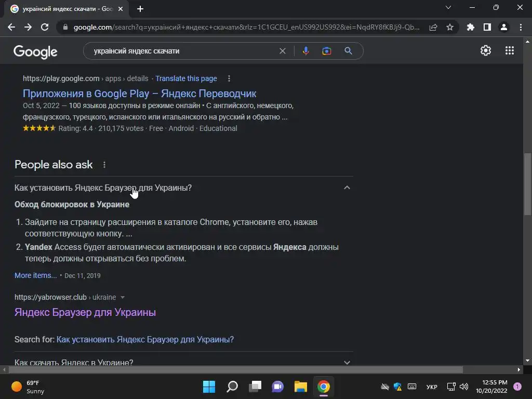This screenshot has width=532, height=399.
Task: Clear the search query text
Action: tap(282, 51)
